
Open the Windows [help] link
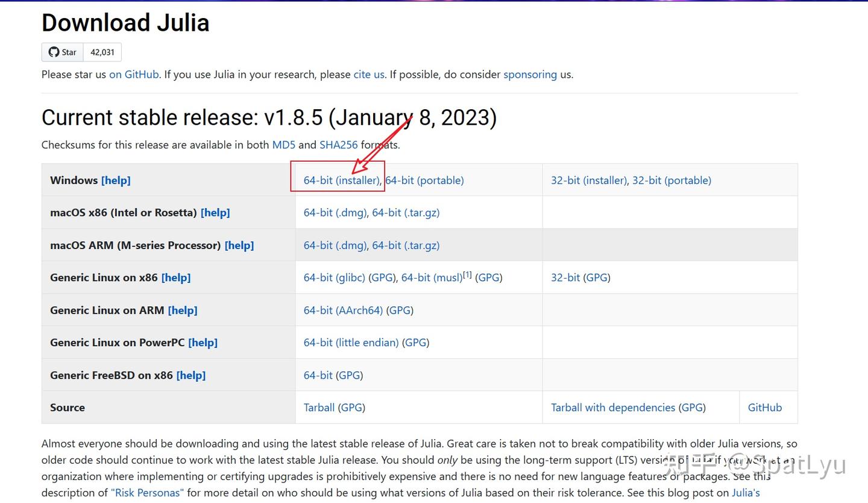pyautogui.click(x=116, y=180)
